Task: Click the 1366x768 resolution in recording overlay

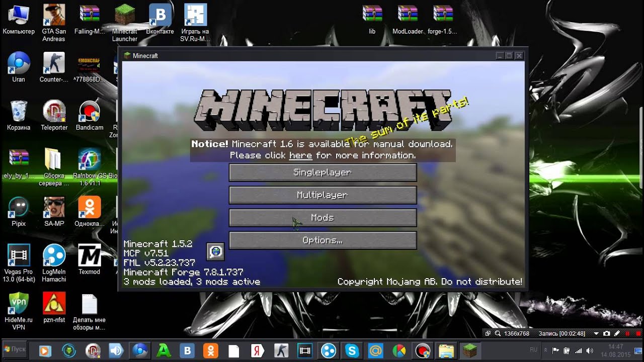Action: tap(516, 334)
